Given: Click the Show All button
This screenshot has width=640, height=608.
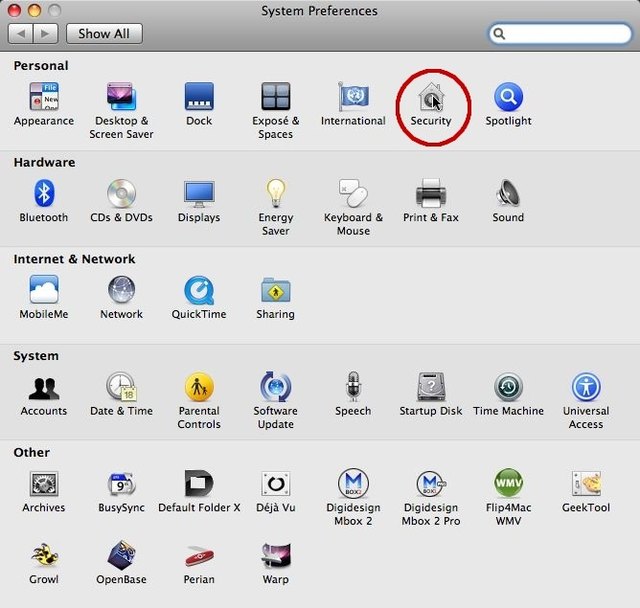Looking at the screenshot, I should point(104,33).
